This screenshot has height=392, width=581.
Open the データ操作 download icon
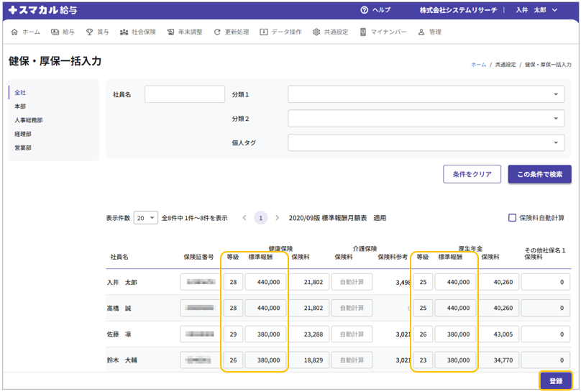[264, 32]
